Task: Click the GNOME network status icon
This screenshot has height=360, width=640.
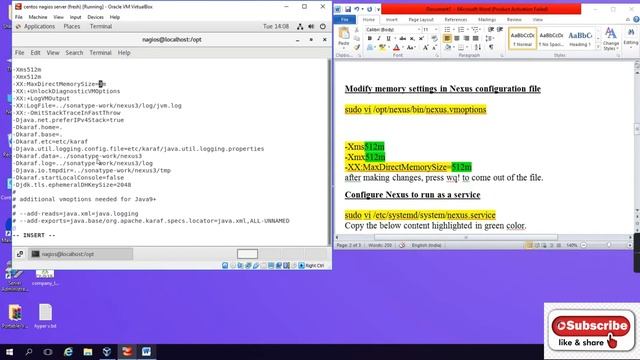Action: coord(300,27)
